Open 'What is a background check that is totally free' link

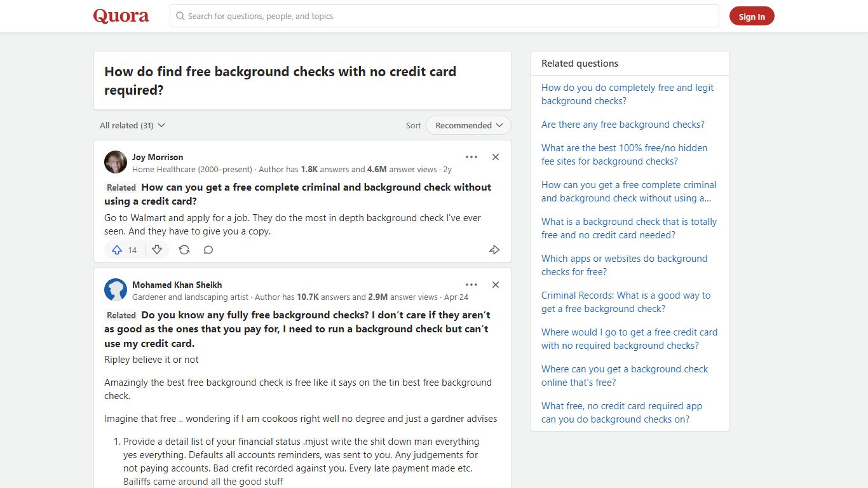click(x=629, y=228)
